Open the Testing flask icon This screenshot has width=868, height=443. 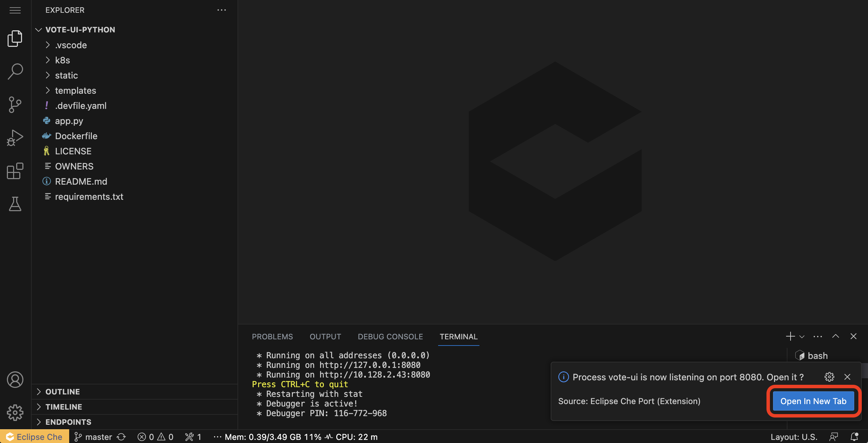[x=15, y=204]
